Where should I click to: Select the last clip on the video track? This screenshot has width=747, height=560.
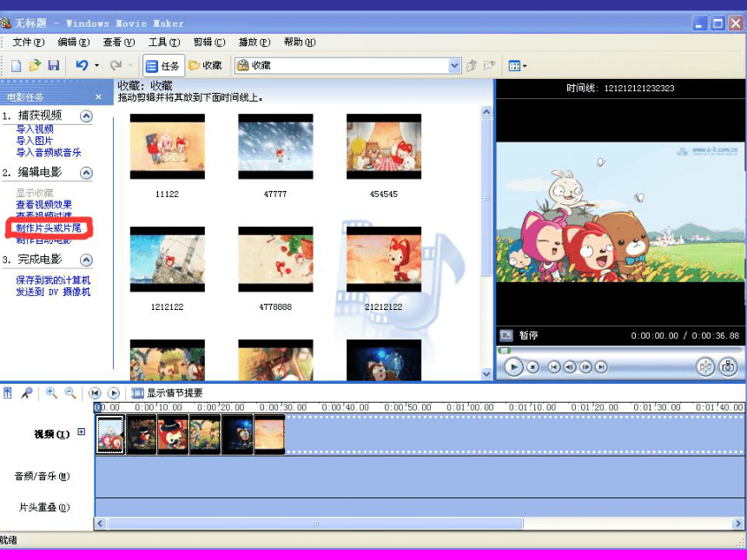point(269,434)
